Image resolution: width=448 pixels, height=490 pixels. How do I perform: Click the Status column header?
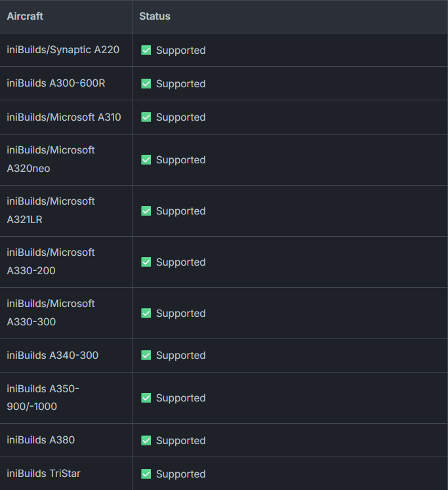click(x=155, y=16)
